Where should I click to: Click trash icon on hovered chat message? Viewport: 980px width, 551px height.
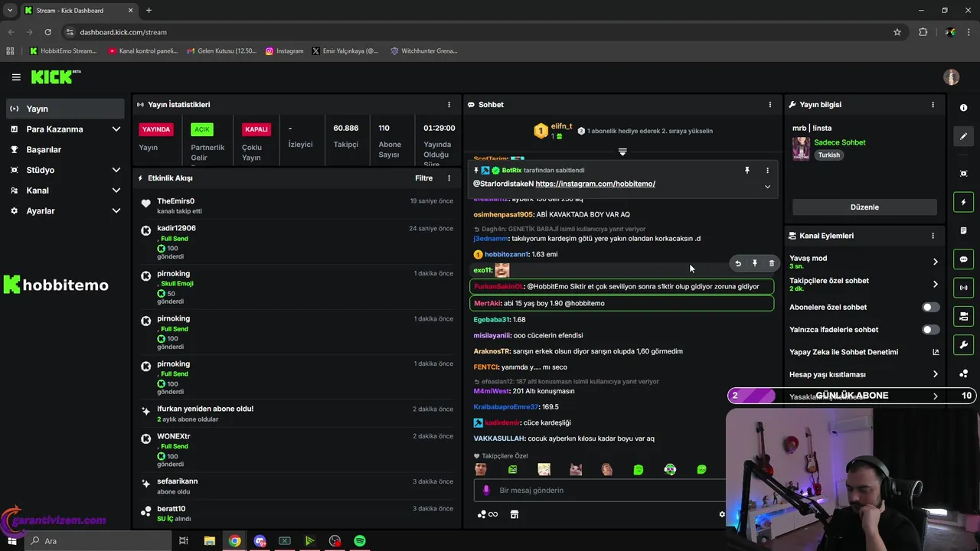pyautogui.click(x=772, y=263)
